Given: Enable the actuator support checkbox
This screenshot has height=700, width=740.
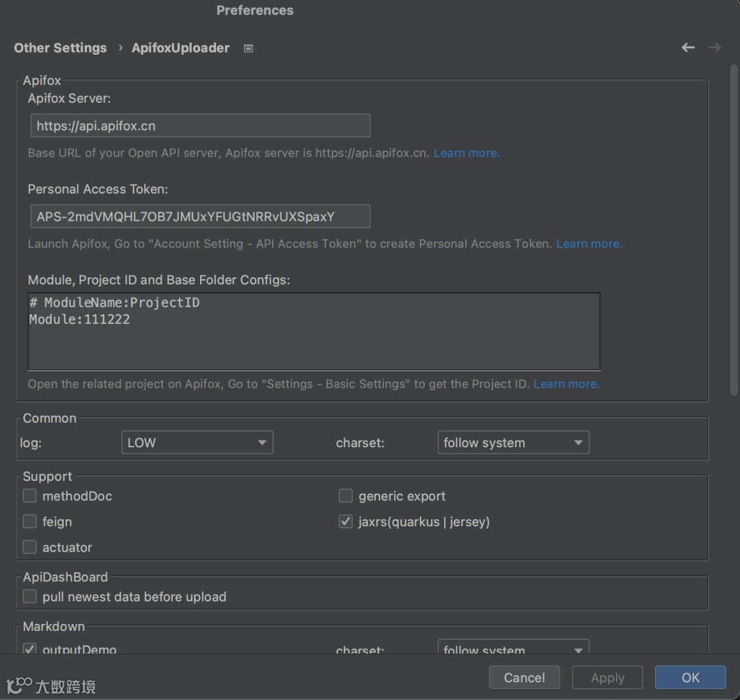Looking at the screenshot, I should click(x=29, y=547).
